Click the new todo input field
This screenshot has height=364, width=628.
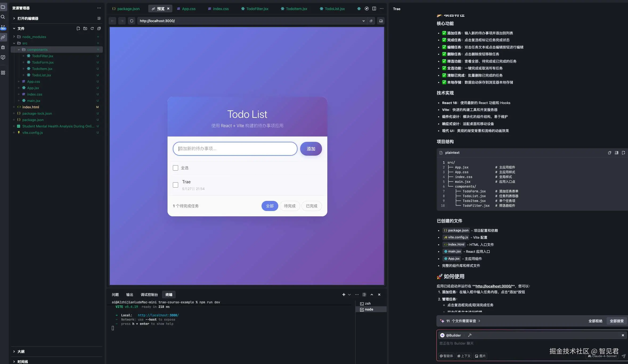(x=235, y=149)
